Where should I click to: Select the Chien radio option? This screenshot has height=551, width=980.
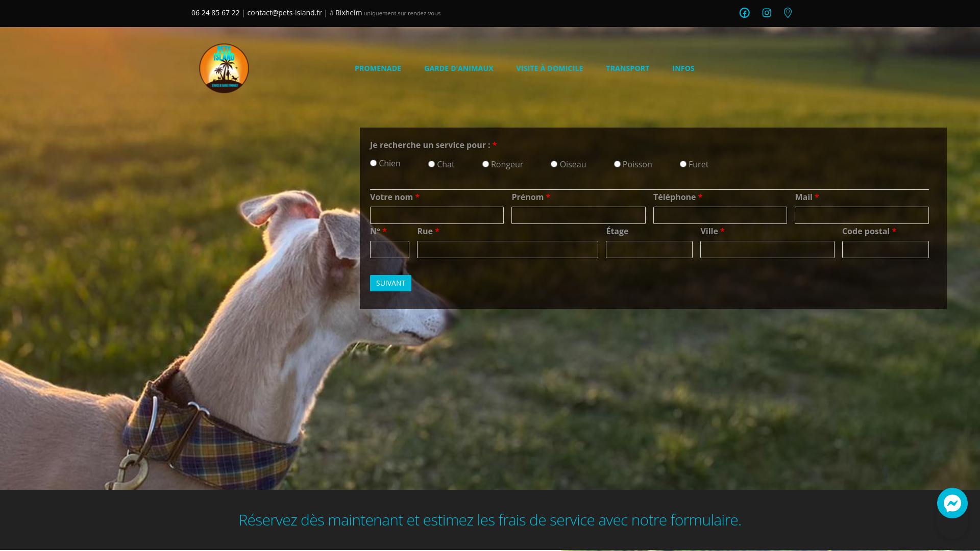(373, 163)
